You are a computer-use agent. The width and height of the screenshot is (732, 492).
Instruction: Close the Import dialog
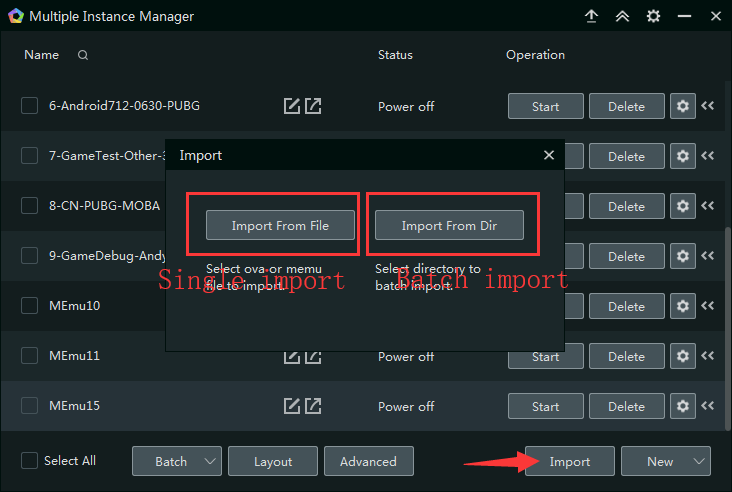point(548,155)
